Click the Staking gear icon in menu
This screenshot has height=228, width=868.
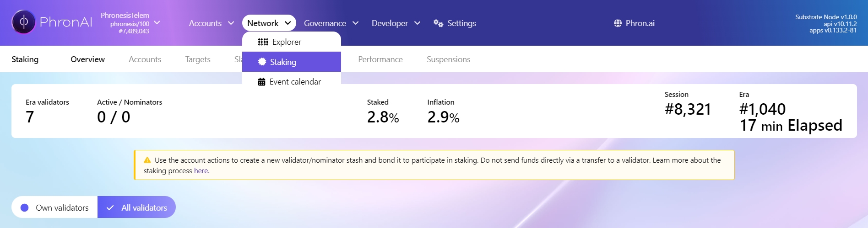262,62
